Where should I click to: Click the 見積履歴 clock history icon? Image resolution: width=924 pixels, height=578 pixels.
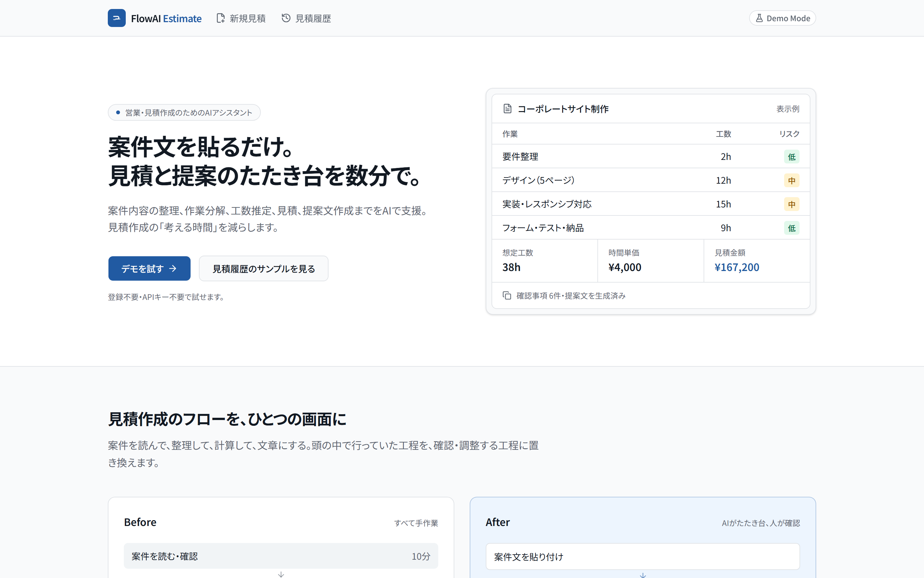286,18
